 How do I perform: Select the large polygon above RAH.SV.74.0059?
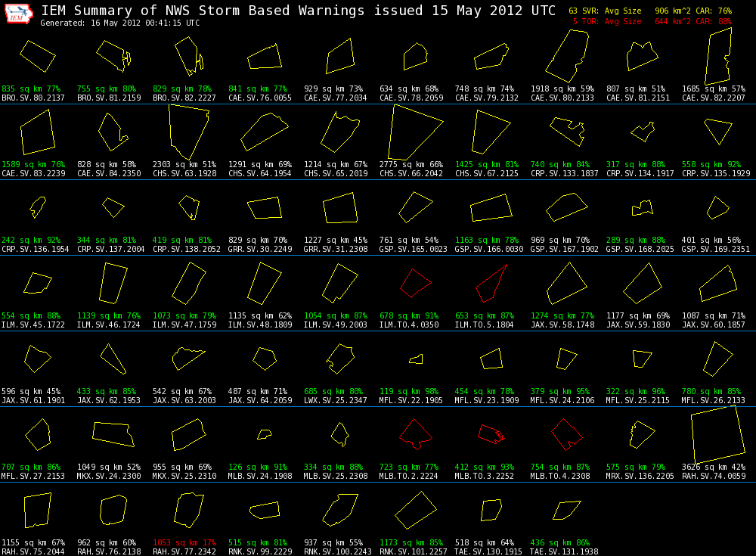tap(718, 435)
